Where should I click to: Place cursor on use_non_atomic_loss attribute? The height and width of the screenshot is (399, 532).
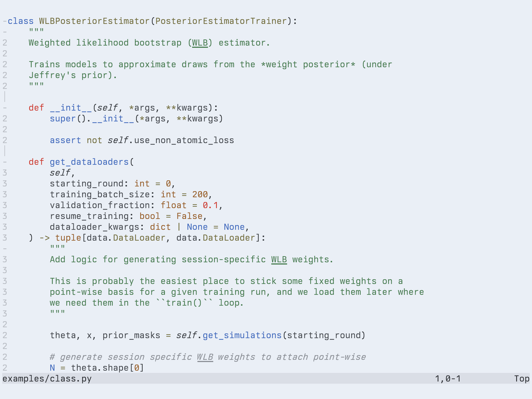pos(184,140)
